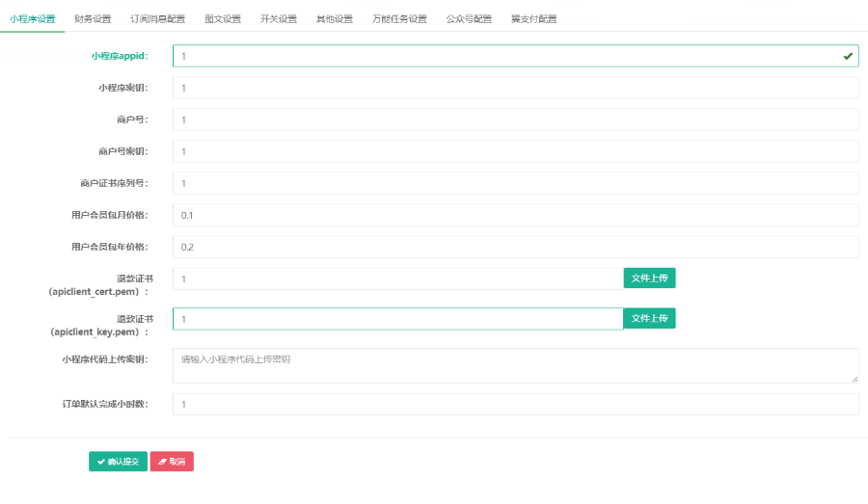Focus the 商户号 text field
The height and width of the screenshot is (504, 868).
(x=515, y=119)
